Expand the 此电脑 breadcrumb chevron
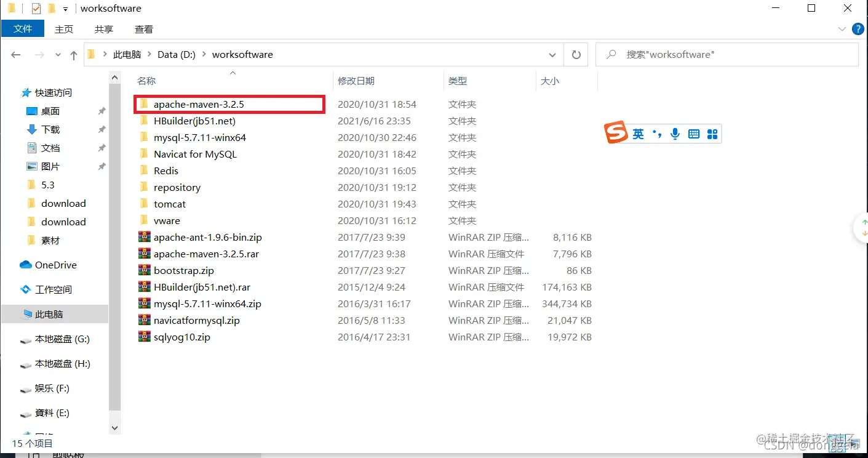 click(149, 55)
